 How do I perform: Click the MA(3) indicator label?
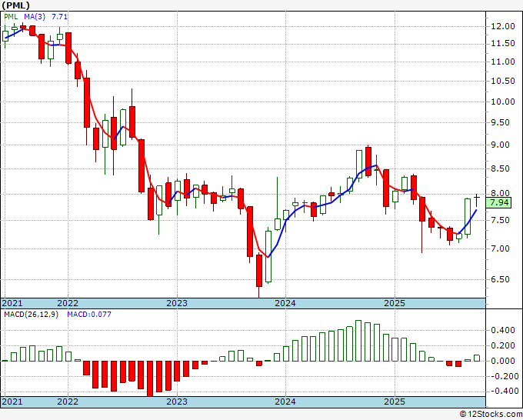click(x=35, y=16)
